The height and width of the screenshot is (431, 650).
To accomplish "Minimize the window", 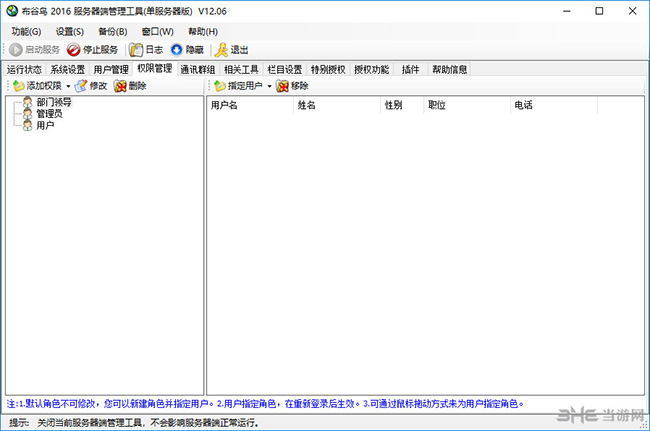I will coord(567,11).
